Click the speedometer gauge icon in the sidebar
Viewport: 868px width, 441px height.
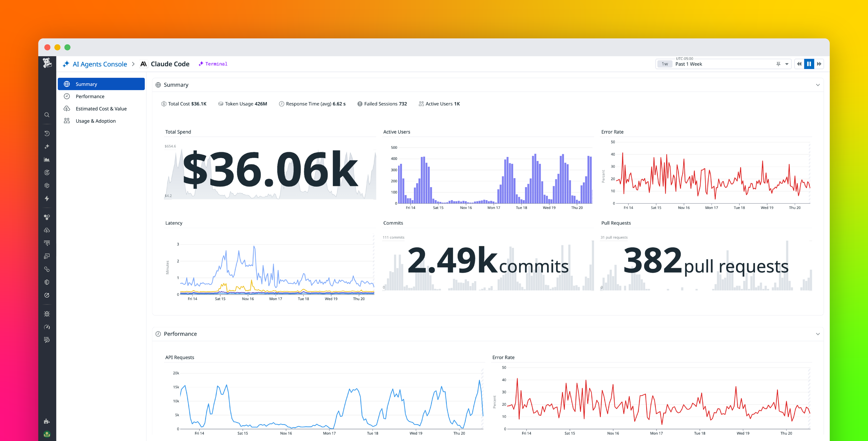pos(47,327)
